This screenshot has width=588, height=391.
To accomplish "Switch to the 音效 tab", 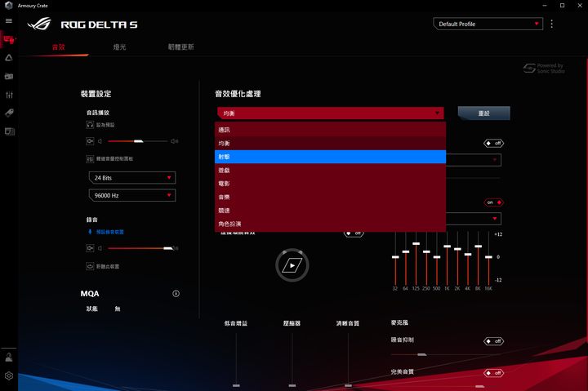I will pyautogui.click(x=59, y=47).
